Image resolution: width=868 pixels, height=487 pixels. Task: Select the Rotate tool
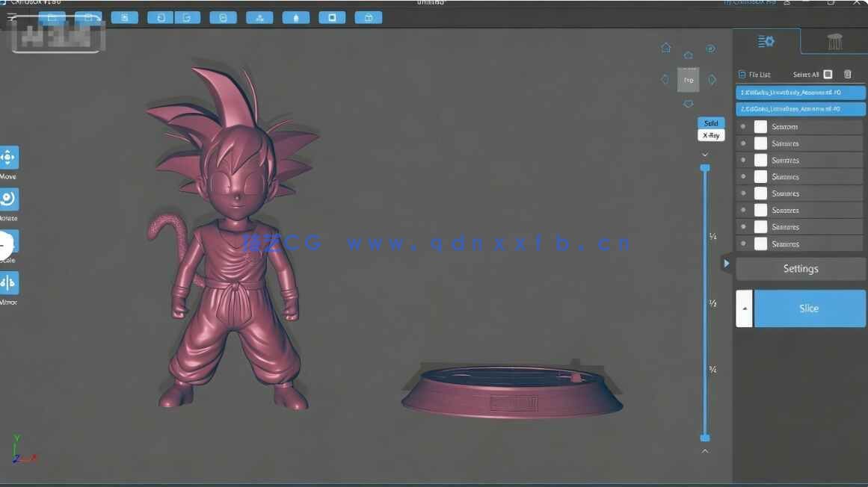click(9, 199)
